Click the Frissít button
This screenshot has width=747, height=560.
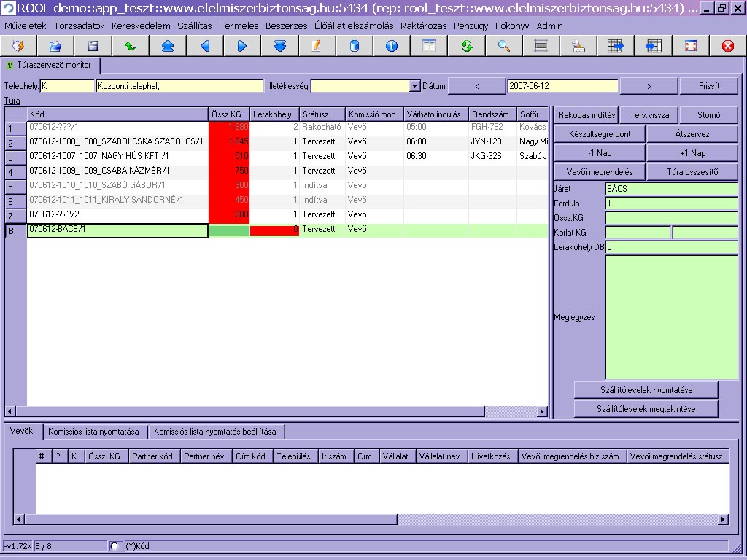[x=708, y=86]
